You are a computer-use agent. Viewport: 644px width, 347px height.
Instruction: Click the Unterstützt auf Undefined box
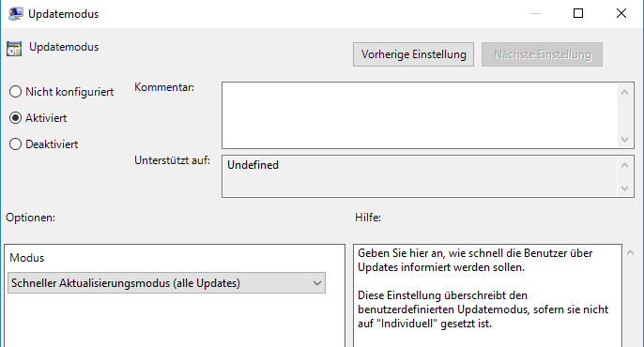420,176
